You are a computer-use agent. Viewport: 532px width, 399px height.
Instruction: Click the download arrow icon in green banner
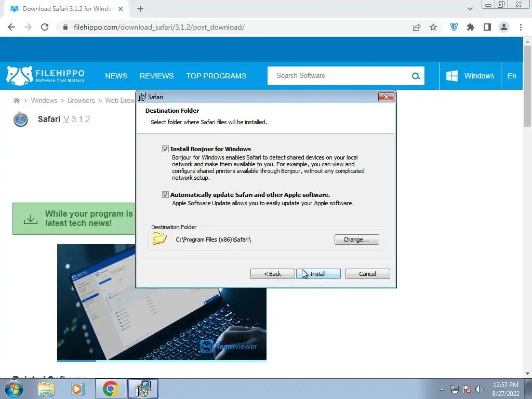31,219
